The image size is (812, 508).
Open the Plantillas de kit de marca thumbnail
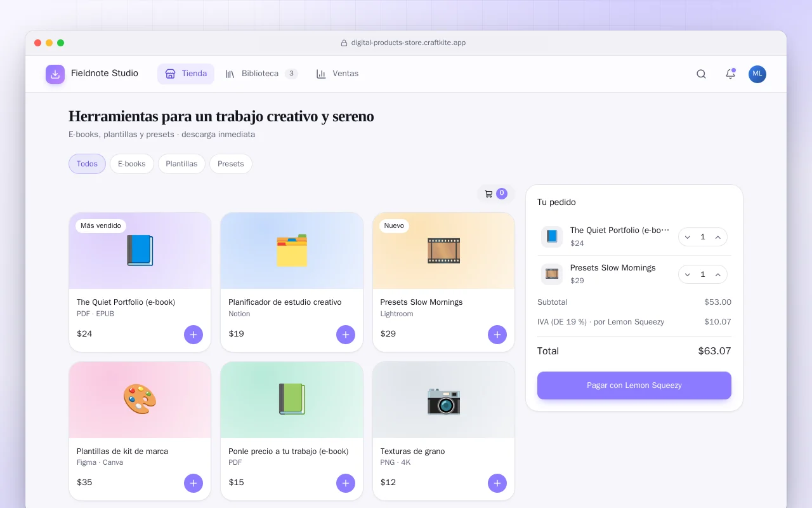[140, 400]
